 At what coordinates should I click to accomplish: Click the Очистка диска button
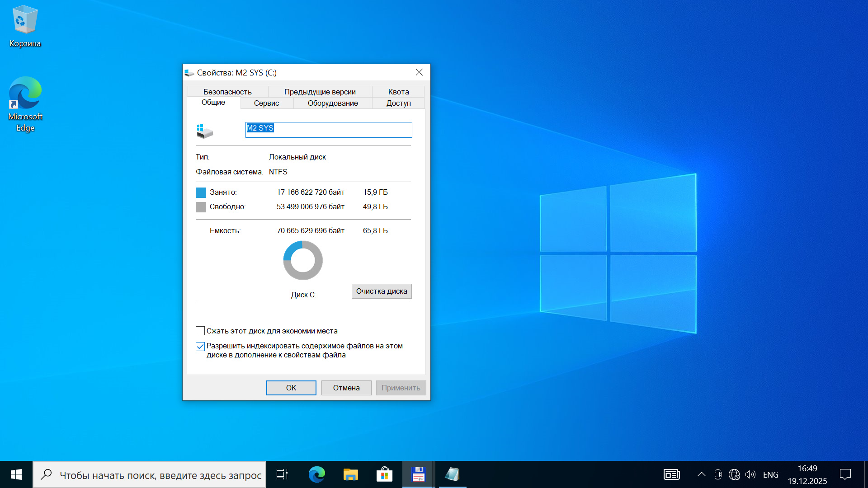click(x=381, y=291)
